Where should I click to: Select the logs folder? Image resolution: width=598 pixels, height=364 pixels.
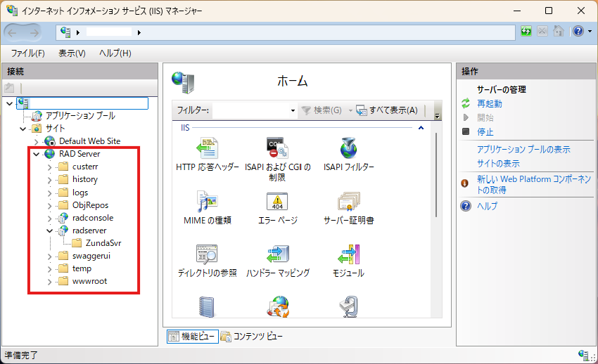tap(80, 193)
